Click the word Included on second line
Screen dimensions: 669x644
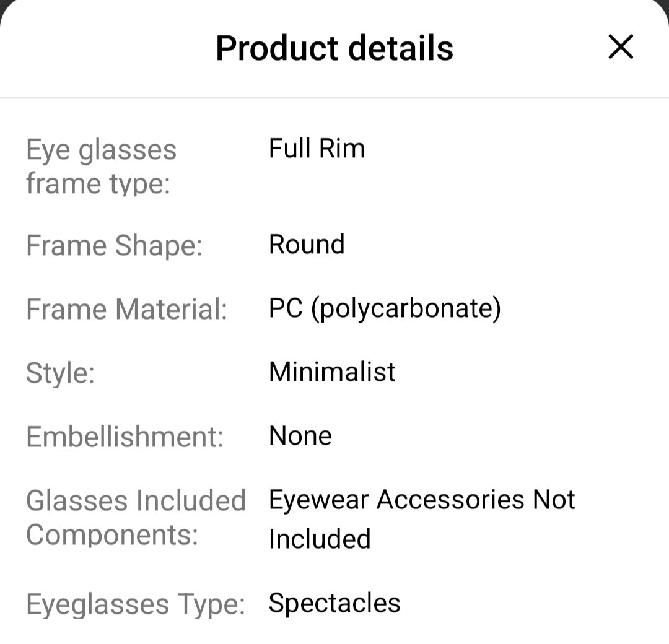click(319, 539)
